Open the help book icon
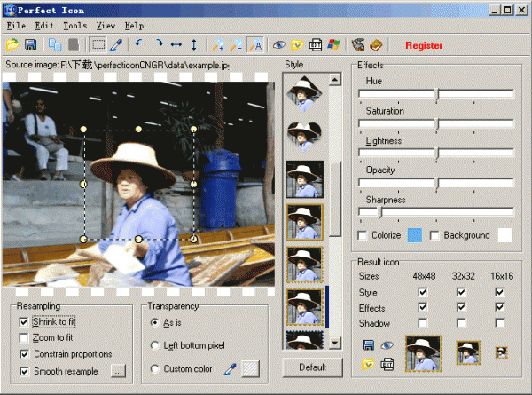The height and width of the screenshot is (395, 532). point(376,45)
